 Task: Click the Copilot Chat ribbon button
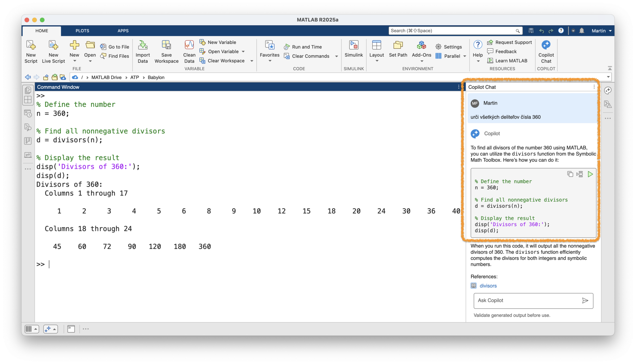coord(546,52)
